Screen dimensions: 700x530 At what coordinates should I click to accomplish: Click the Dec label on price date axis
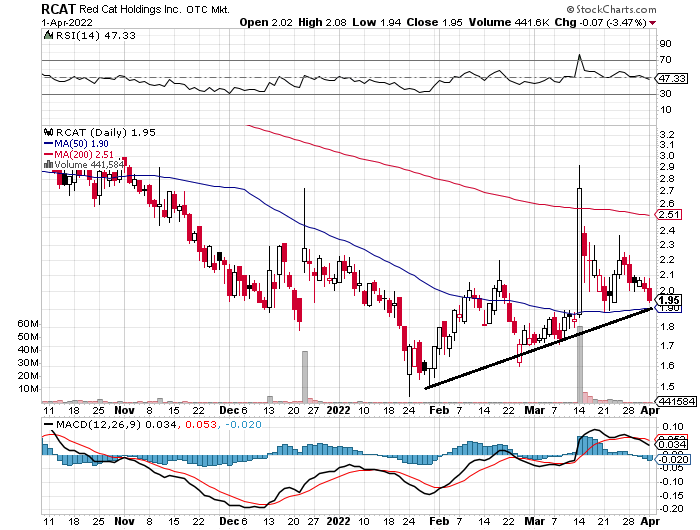pyautogui.click(x=229, y=410)
